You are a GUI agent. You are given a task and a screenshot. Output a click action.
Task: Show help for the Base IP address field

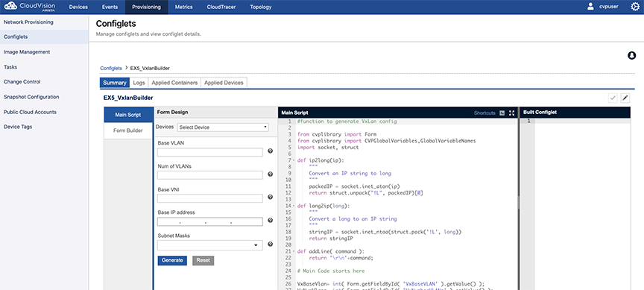pyautogui.click(x=271, y=220)
